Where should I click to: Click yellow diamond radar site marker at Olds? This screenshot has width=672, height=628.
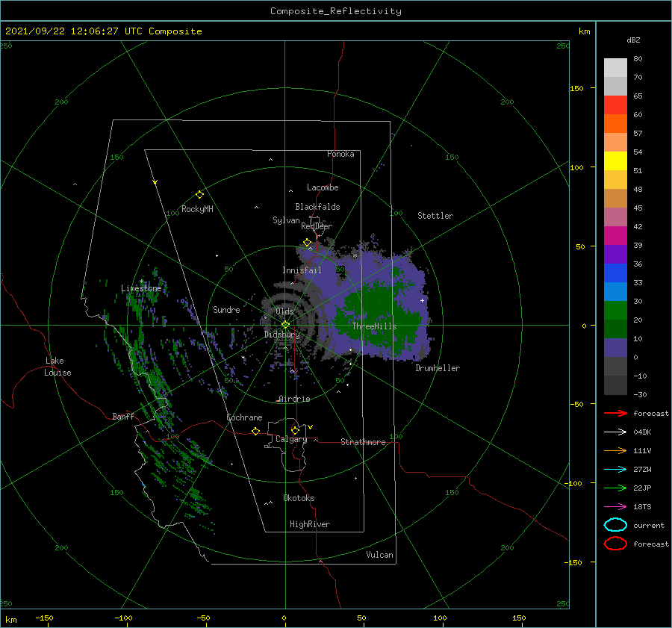[x=285, y=325]
